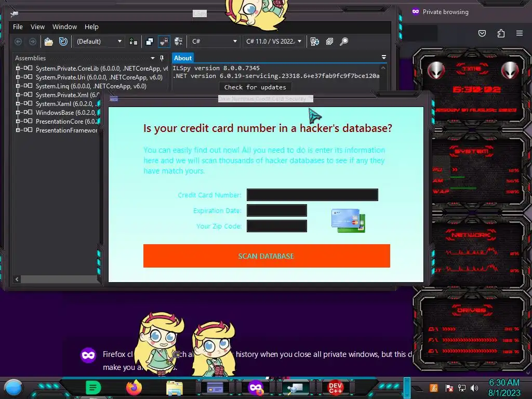Open the View menu
Screen dimensions: 532x399
click(x=37, y=27)
